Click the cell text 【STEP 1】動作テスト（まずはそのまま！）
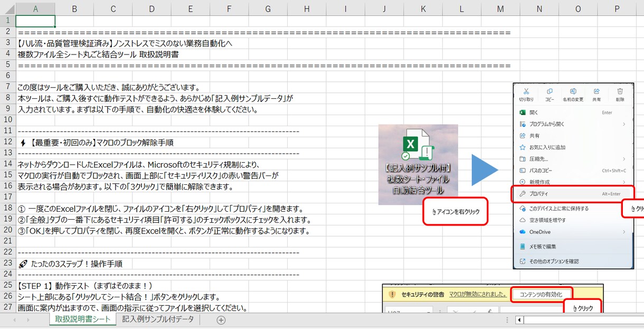This screenshot has width=644, height=329. pyautogui.click(x=85, y=286)
